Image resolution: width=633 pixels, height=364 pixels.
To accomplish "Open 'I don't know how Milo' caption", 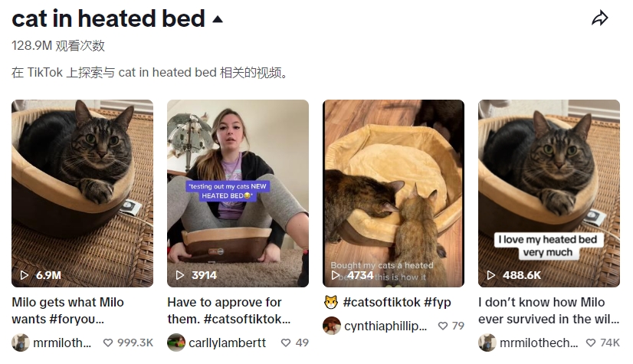I will [x=549, y=310].
